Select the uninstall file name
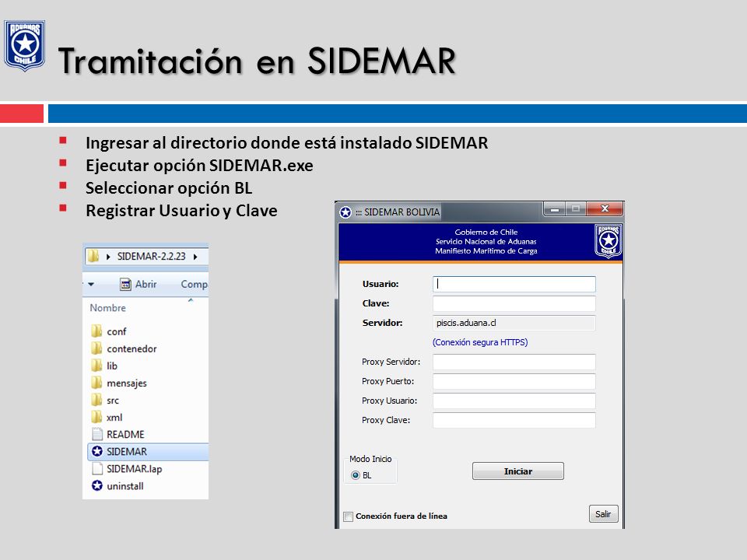Screen dimensions: 747x560 124,486
